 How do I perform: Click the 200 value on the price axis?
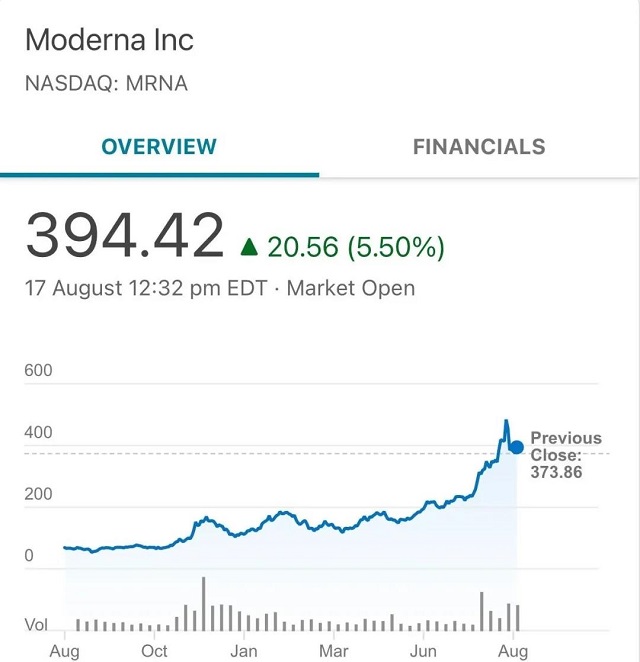(38, 494)
